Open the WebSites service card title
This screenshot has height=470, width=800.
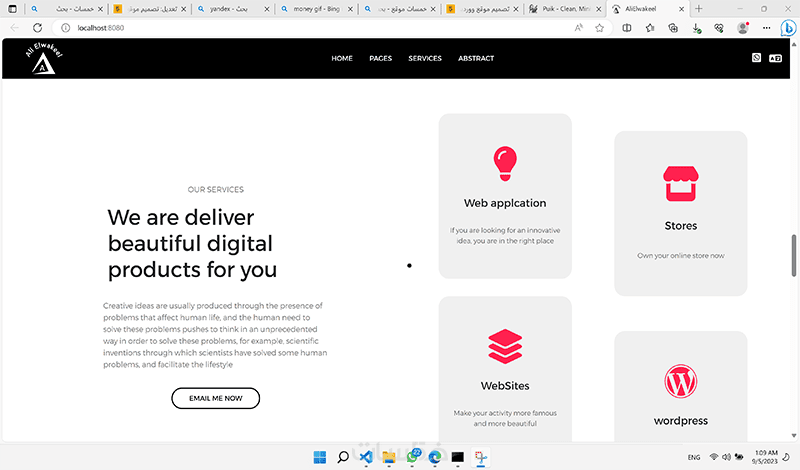(505, 386)
